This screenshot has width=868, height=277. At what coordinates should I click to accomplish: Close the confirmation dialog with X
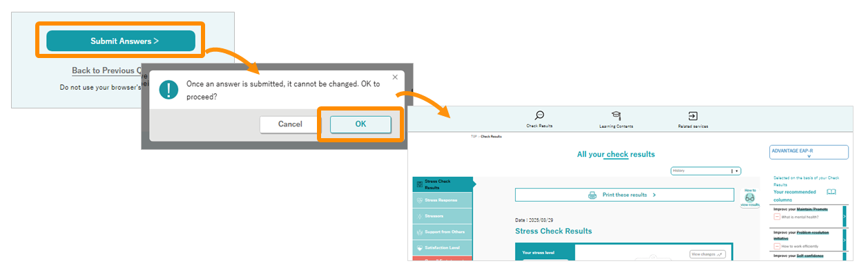[x=395, y=77]
